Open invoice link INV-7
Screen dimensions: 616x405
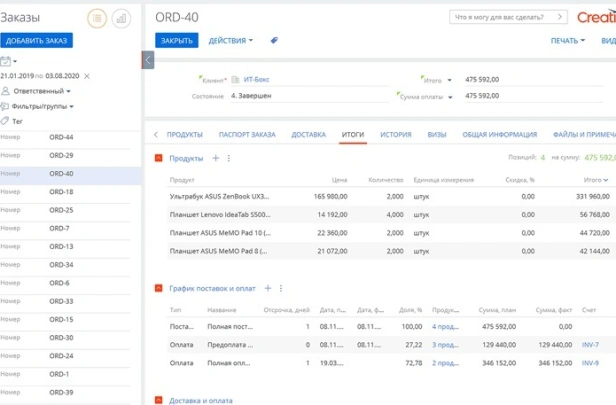[x=590, y=344]
